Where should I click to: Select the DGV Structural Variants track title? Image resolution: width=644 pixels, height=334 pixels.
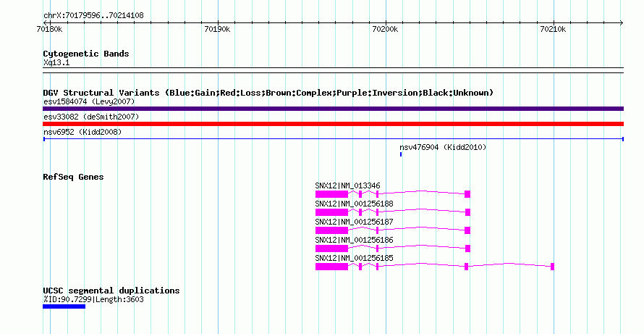[268, 93]
